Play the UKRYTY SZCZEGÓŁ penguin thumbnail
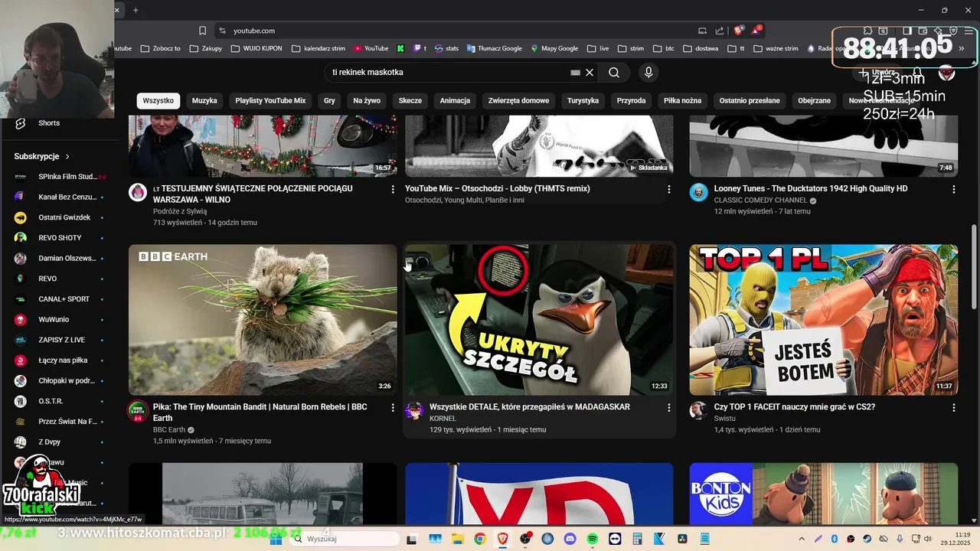The height and width of the screenshot is (551, 980). pos(539,320)
